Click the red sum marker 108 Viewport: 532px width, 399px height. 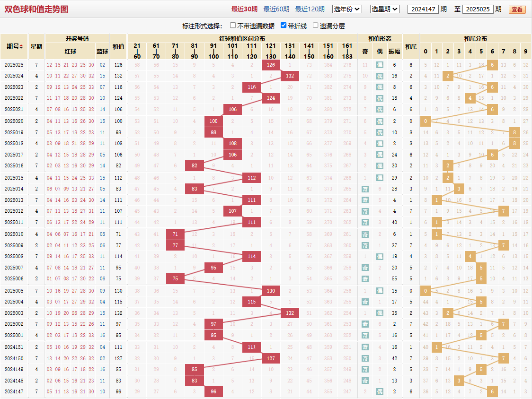232,143
